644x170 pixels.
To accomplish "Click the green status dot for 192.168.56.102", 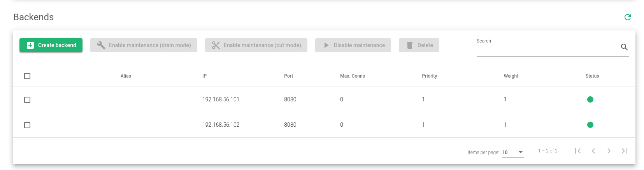I will coord(590,125).
